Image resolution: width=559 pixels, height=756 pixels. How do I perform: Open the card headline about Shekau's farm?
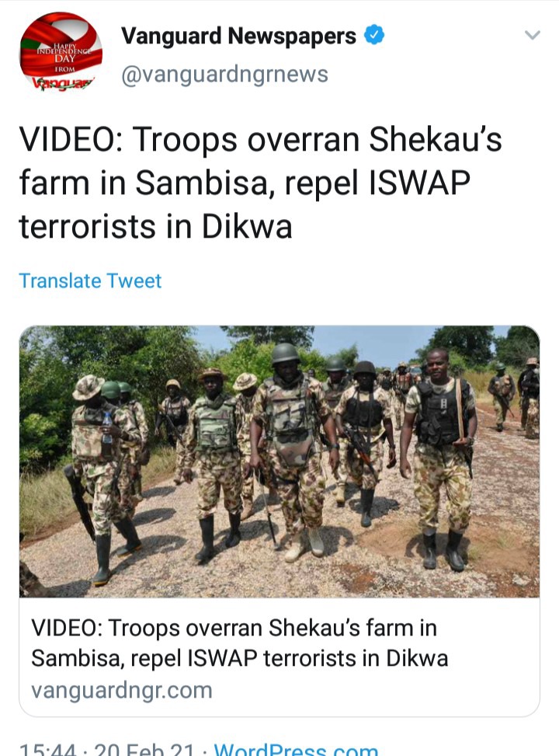tap(239, 643)
